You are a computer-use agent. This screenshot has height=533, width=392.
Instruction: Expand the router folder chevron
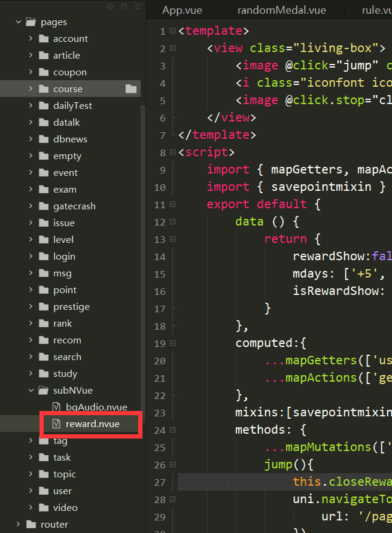[19, 524]
